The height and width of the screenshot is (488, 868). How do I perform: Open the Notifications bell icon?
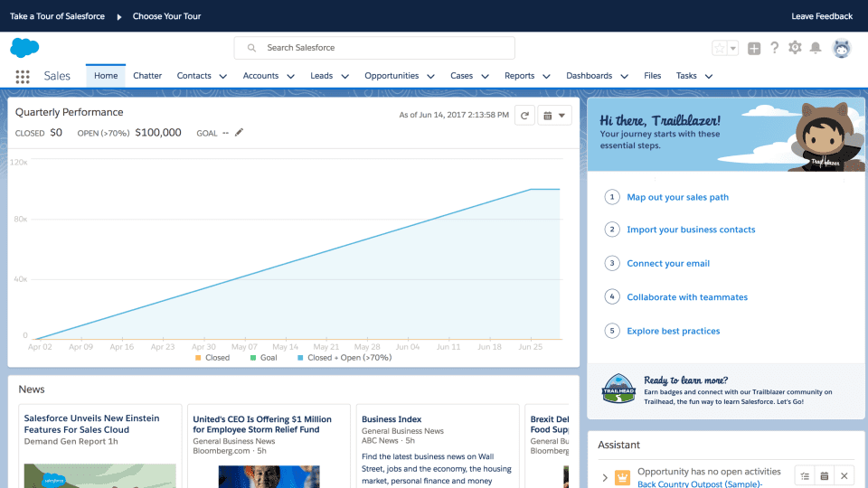pyautogui.click(x=816, y=48)
